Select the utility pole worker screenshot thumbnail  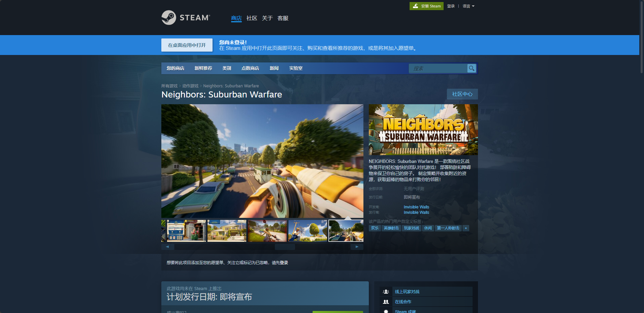point(308,231)
